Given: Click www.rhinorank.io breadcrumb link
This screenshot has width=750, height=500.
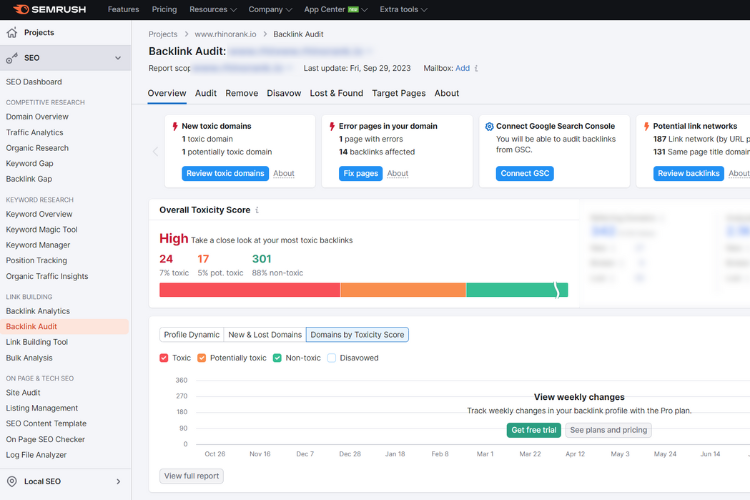Looking at the screenshot, I should (225, 34).
